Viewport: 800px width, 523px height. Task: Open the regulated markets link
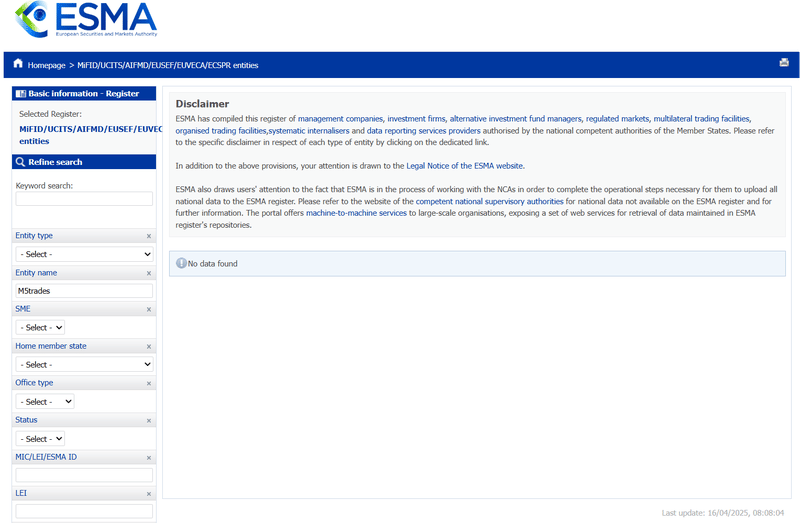(x=617, y=119)
